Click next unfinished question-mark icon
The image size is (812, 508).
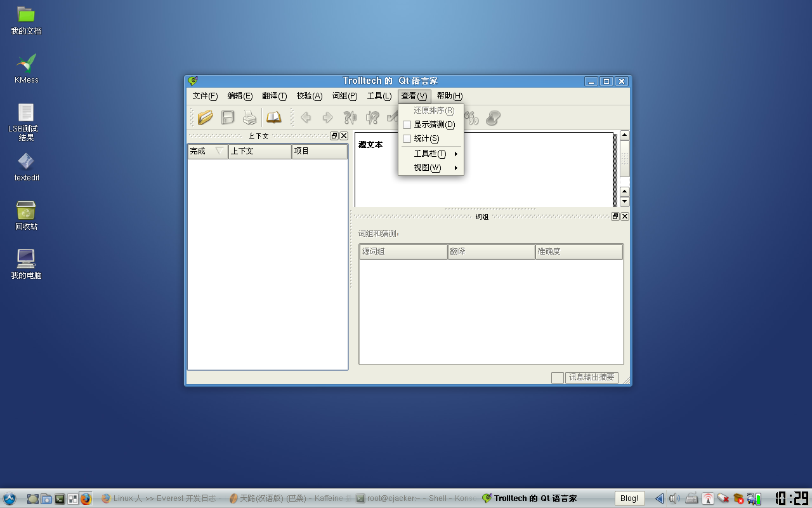click(x=372, y=117)
